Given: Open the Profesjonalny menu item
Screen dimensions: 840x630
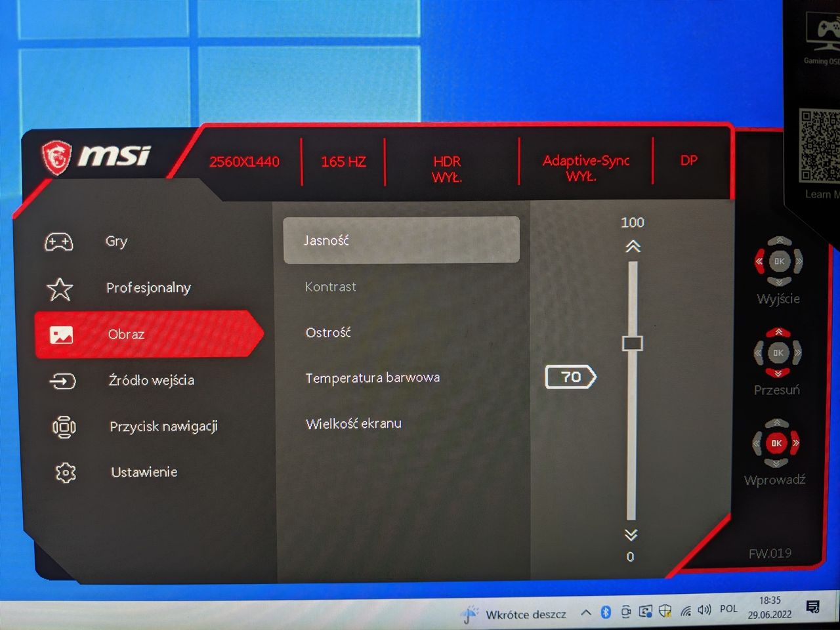Looking at the screenshot, I should pos(148,288).
